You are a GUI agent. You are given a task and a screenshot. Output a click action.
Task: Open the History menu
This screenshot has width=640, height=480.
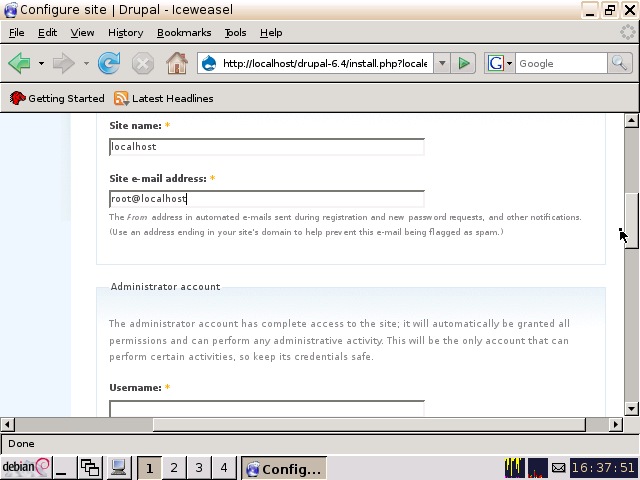pos(125,32)
